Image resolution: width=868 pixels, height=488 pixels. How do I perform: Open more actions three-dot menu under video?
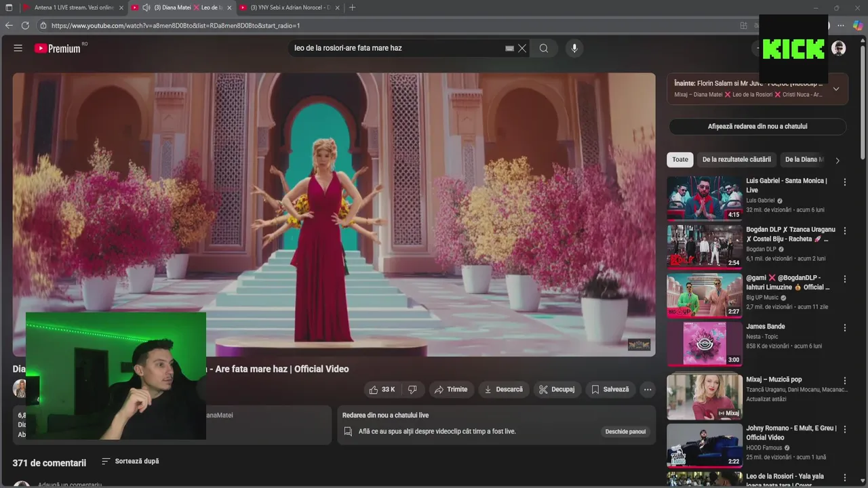pos(648,390)
